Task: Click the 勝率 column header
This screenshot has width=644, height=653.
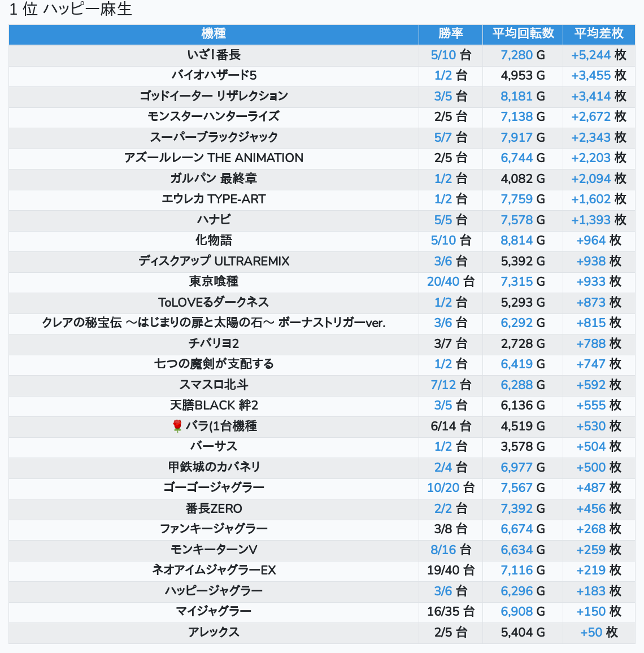Action: pyautogui.click(x=450, y=34)
